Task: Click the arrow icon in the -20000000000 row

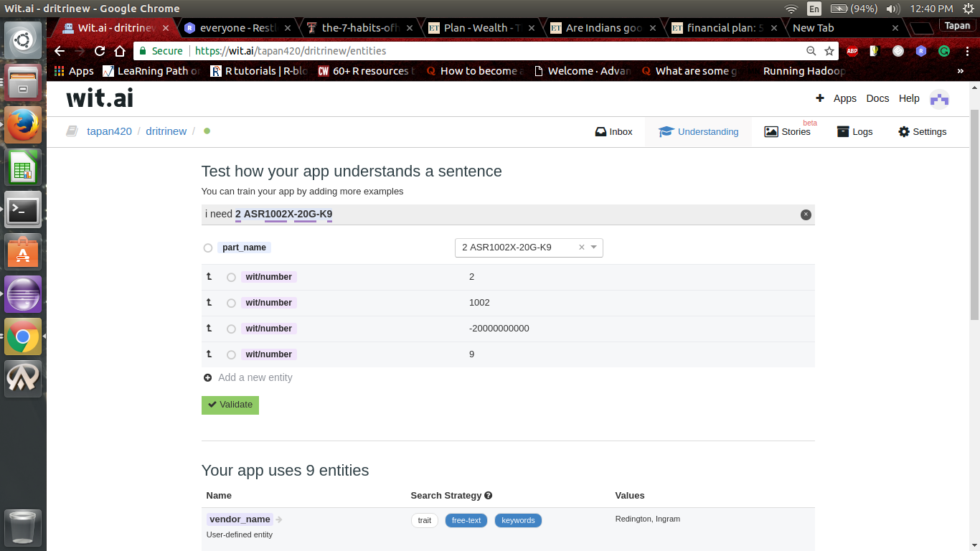Action: (x=209, y=328)
